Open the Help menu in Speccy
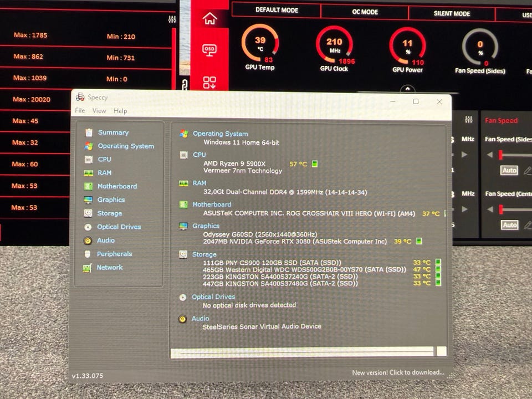The width and height of the screenshot is (532, 399). click(x=120, y=111)
